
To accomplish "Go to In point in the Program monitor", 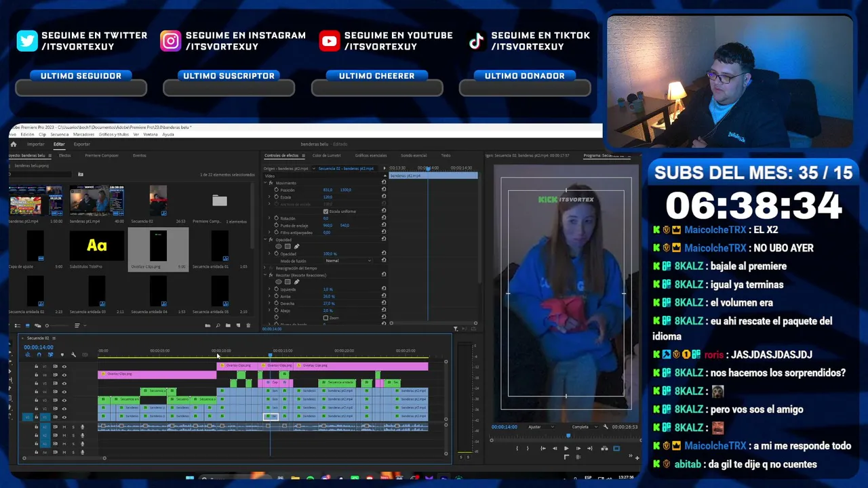I will [x=543, y=448].
